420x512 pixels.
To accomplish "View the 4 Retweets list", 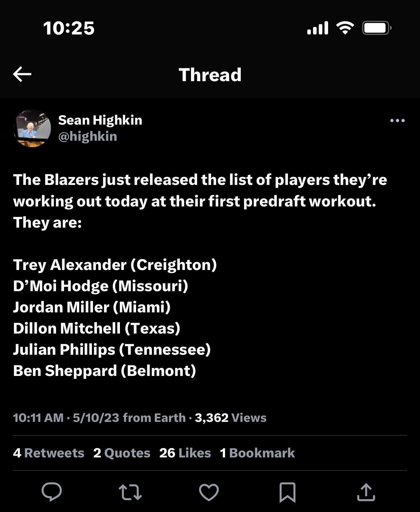I will pyautogui.click(x=48, y=453).
